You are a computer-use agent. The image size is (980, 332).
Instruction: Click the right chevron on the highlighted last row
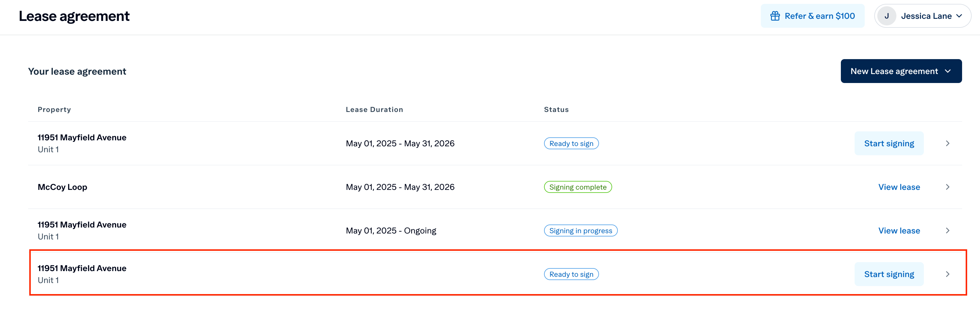coord(947,274)
